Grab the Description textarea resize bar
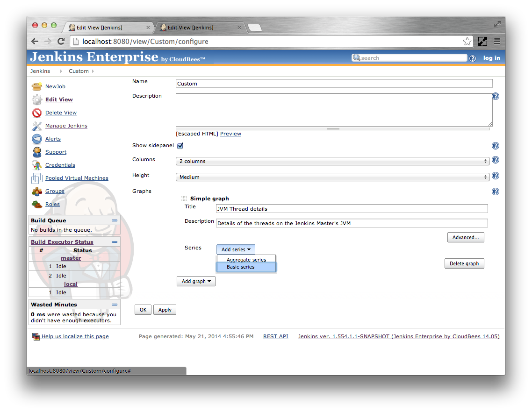Image resolution: width=532 pixels, height=412 pixels. 333,129
